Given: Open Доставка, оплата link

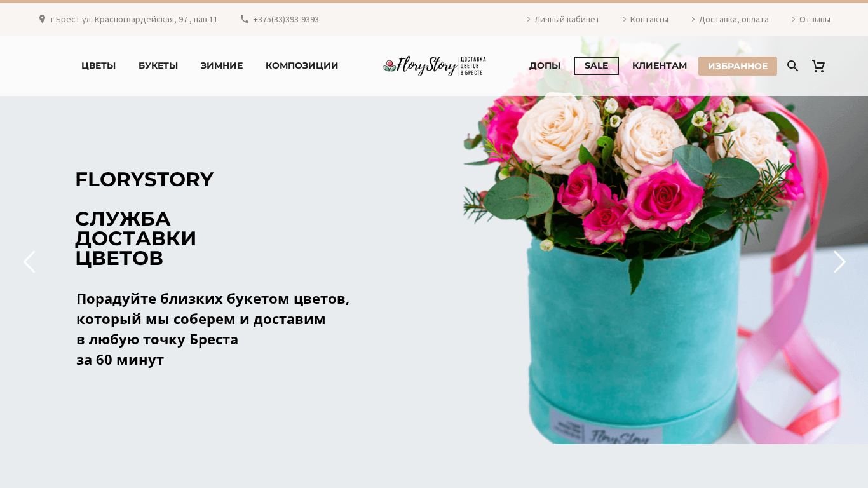Looking at the screenshot, I should click(734, 19).
